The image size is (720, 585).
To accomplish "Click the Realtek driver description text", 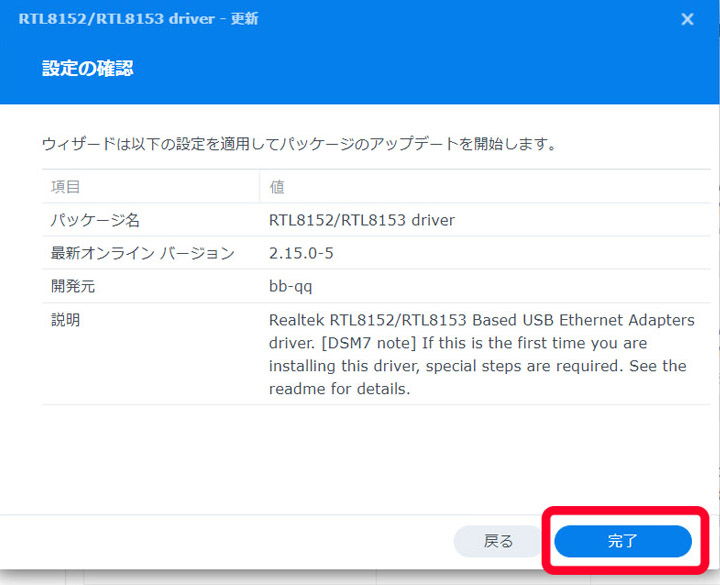I will click(482, 354).
